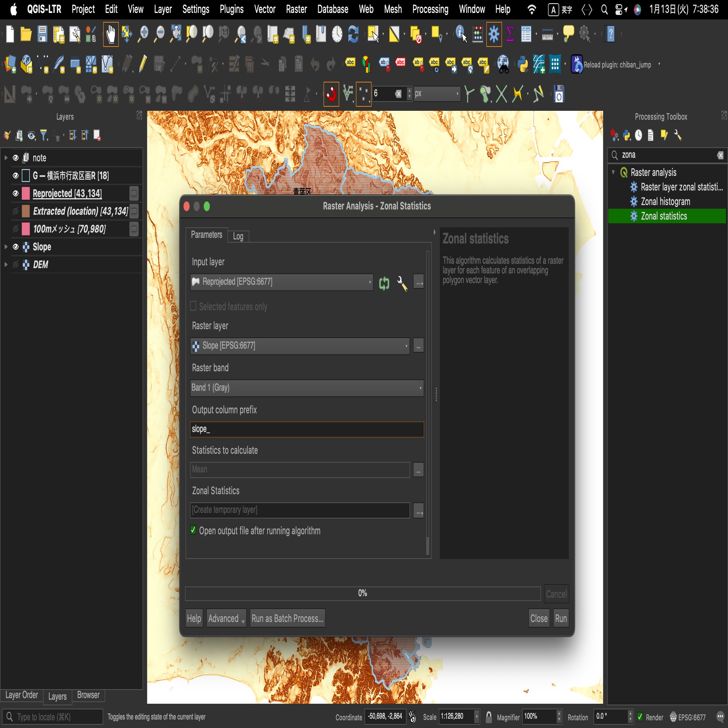Screen dimensions: 728x728
Task: Select the Pan Map hand tool
Action: click(x=110, y=34)
